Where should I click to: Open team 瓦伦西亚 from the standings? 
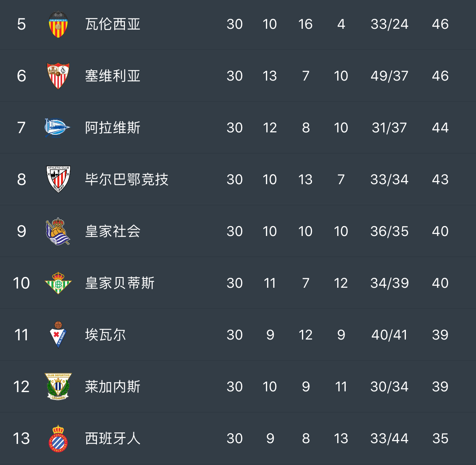(x=113, y=24)
